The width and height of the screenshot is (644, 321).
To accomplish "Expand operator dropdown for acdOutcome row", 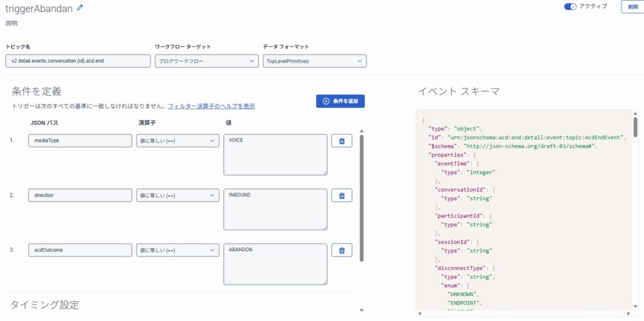I will click(x=177, y=250).
